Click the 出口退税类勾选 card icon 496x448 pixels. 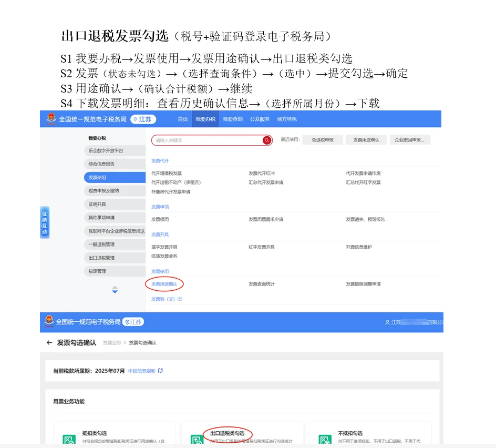[198, 441]
